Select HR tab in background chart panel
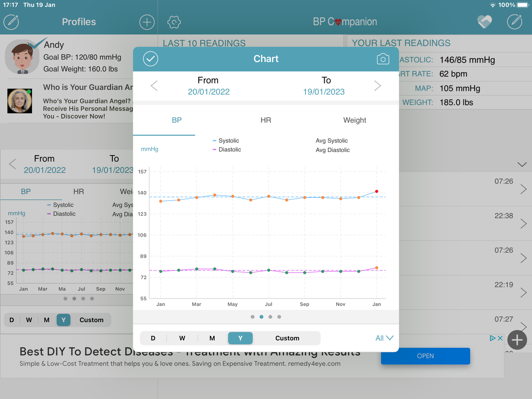 pyautogui.click(x=79, y=192)
